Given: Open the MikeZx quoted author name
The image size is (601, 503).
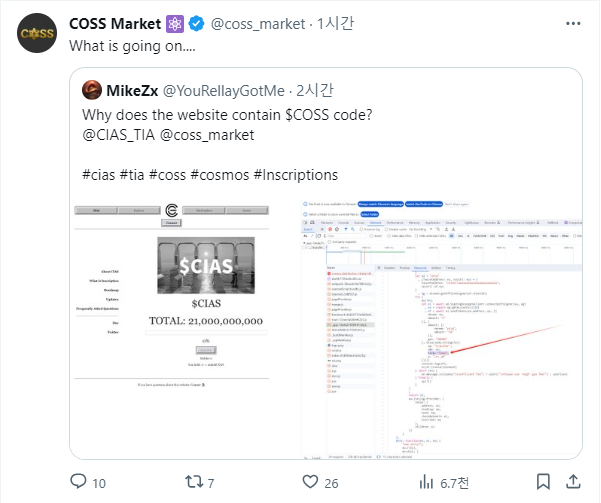Looking at the screenshot, I should pos(132,91).
